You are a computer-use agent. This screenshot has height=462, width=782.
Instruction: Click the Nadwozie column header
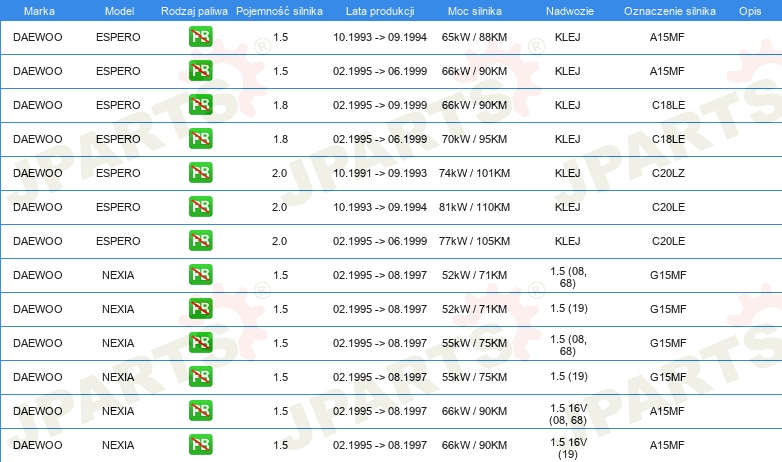(570, 11)
